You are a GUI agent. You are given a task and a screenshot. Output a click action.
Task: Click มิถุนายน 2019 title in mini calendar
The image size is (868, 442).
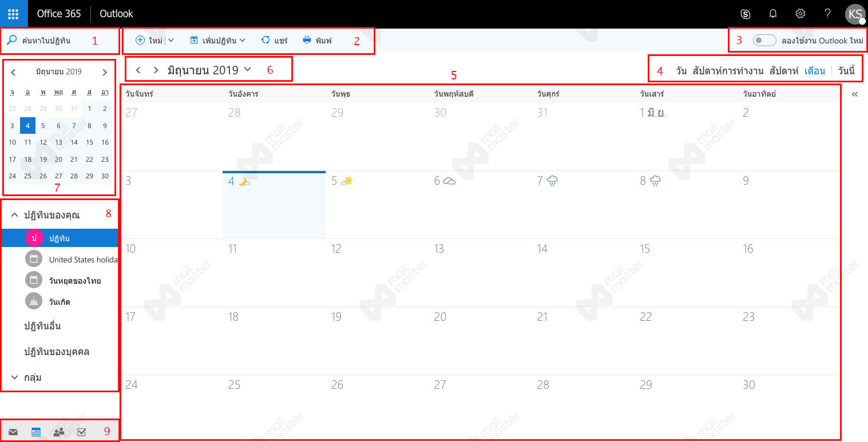tap(58, 71)
